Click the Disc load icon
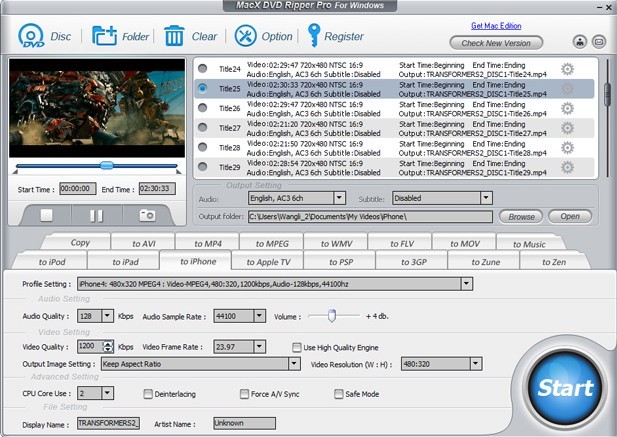 coord(31,36)
